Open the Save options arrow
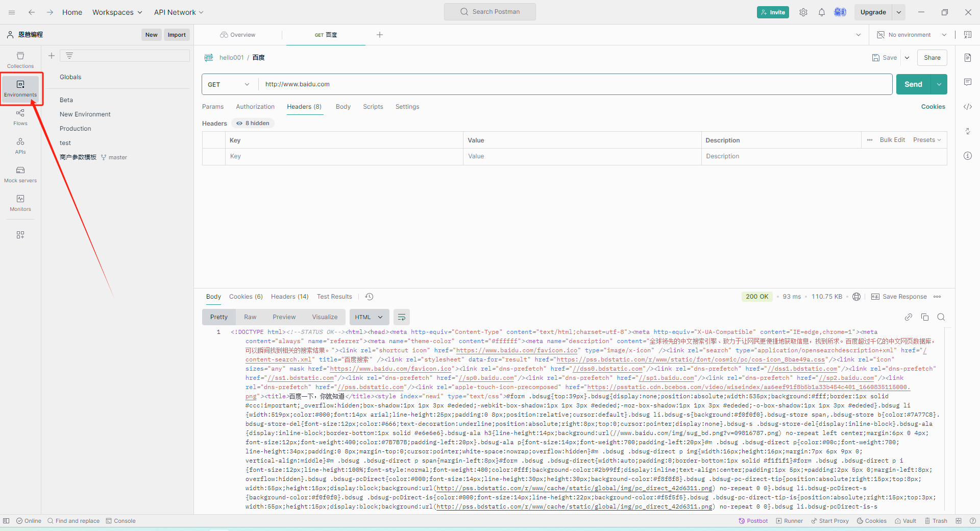This screenshot has height=531, width=980. [x=907, y=58]
